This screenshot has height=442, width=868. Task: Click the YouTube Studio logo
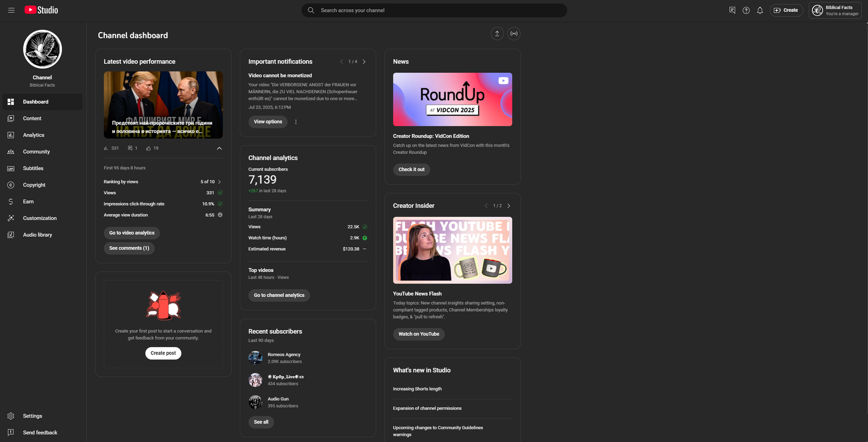click(x=41, y=10)
